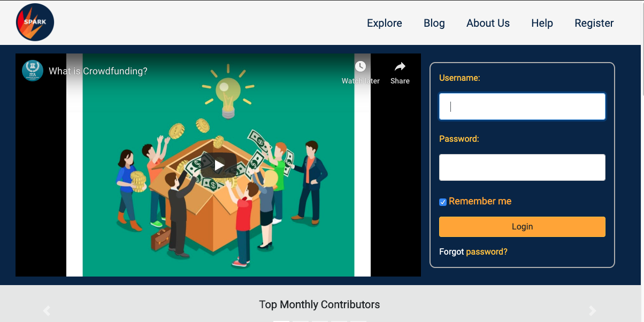This screenshot has width=644, height=322.
Task: Click the Share arrow icon on video
Action: coord(400,67)
